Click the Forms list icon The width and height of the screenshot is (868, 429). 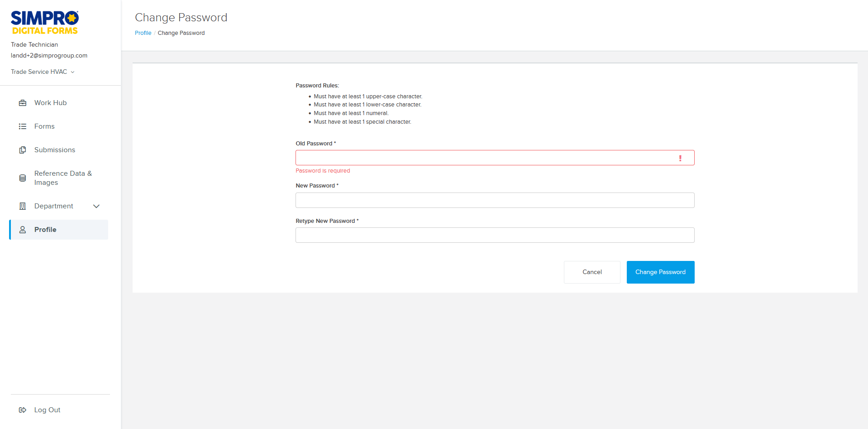(x=23, y=126)
